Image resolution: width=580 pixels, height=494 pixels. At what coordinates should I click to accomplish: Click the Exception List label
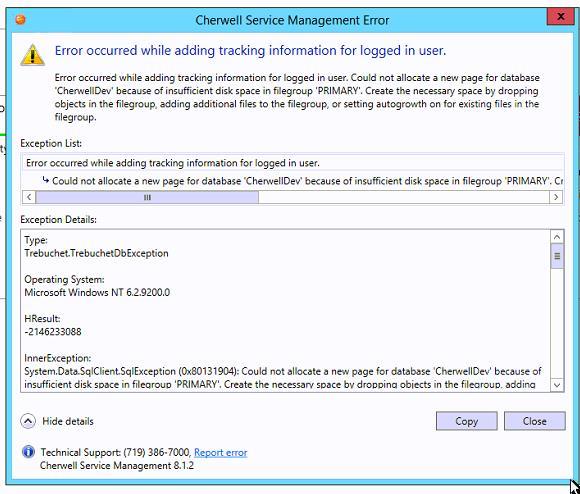pyautogui.click(x=51, y=143)
